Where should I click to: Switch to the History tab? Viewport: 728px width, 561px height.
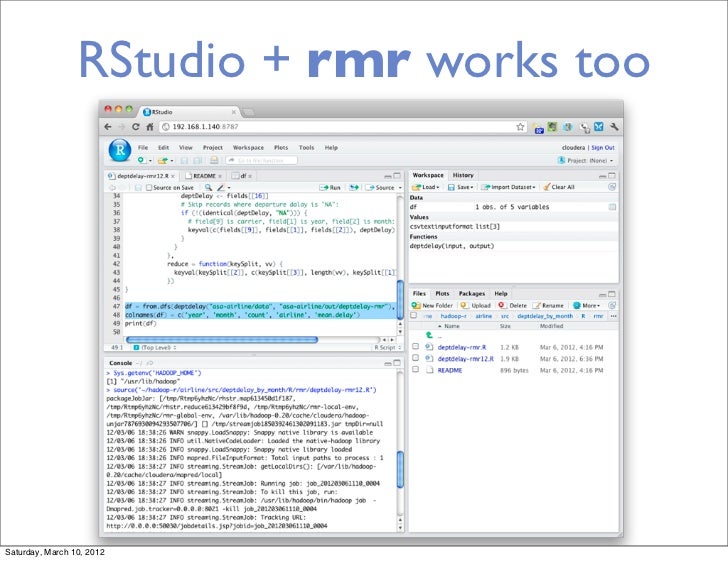(463, 175)
